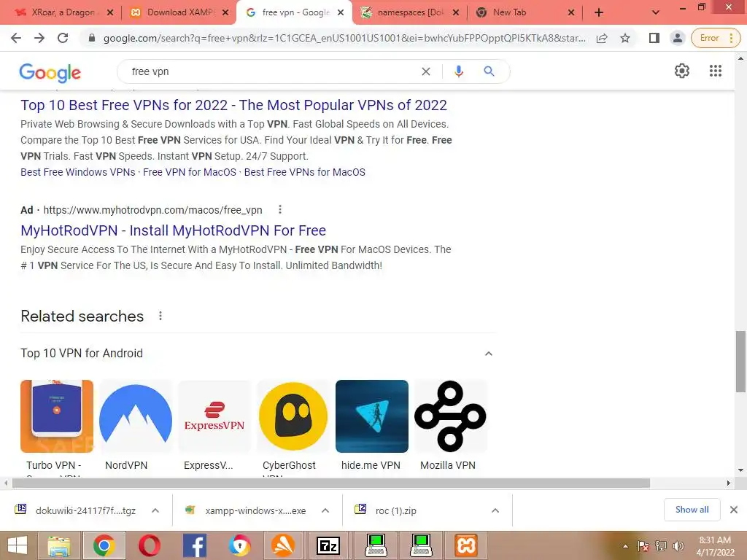Screen dimensions: 747x560
Task: Start voice search with microphone icon
Action: (x=458, y=71)
